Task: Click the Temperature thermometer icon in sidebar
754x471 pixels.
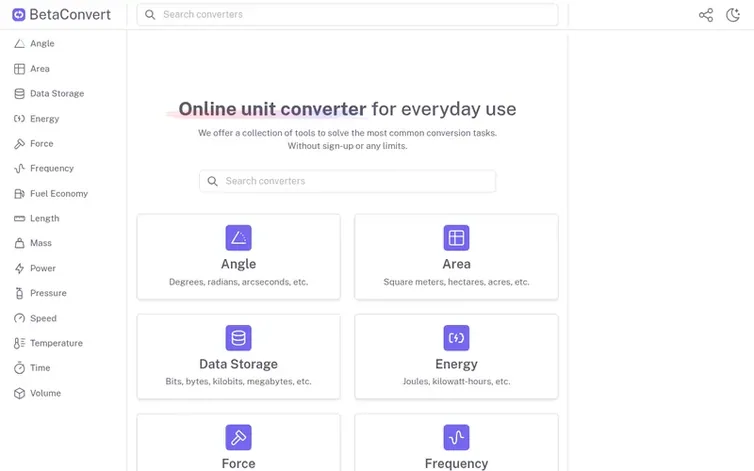Action: point(19,343)
